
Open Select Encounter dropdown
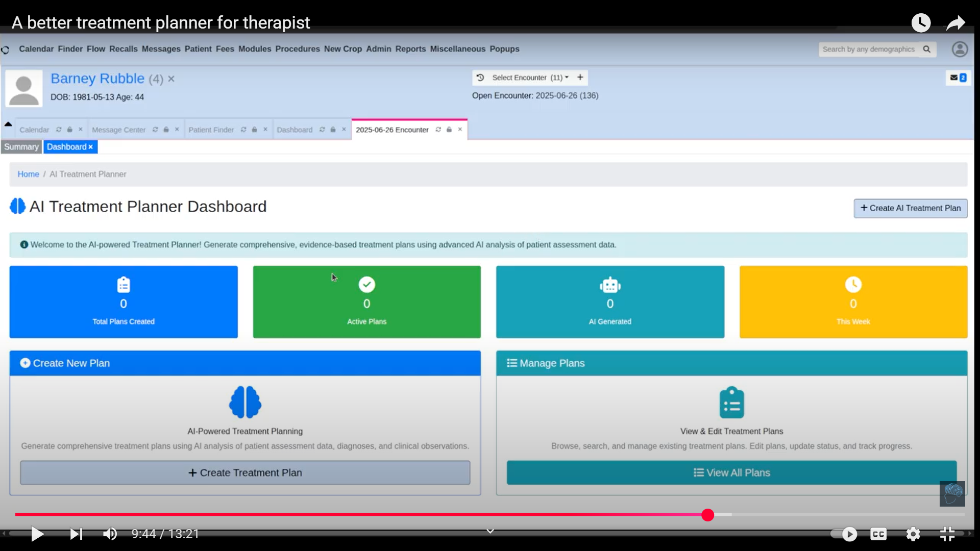click(530, 78)
